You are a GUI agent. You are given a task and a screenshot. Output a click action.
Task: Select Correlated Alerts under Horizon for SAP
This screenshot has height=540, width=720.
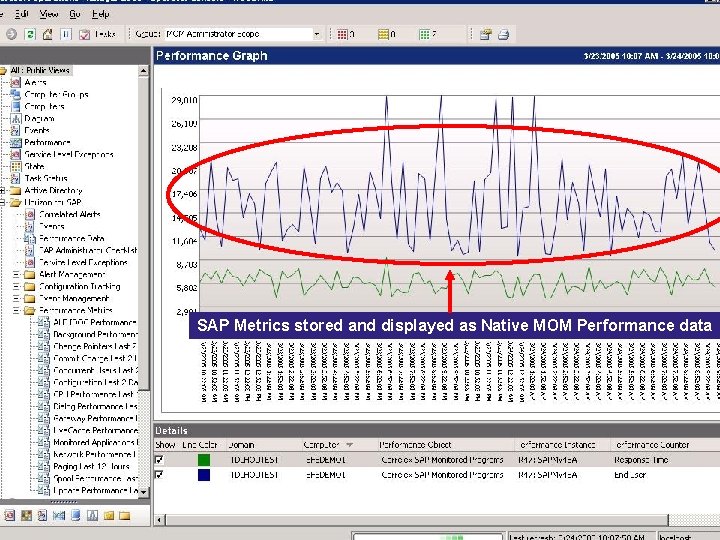click(69, 214)
